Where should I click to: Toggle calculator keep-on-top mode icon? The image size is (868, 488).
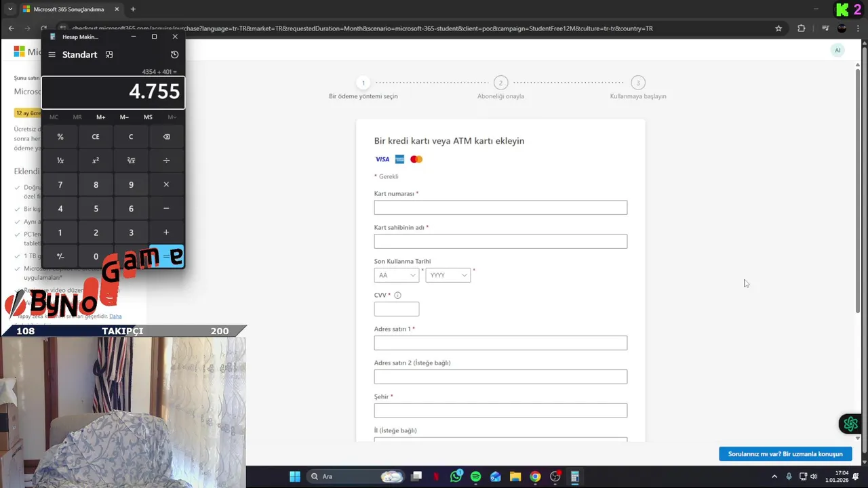click(x=109, y=55)
